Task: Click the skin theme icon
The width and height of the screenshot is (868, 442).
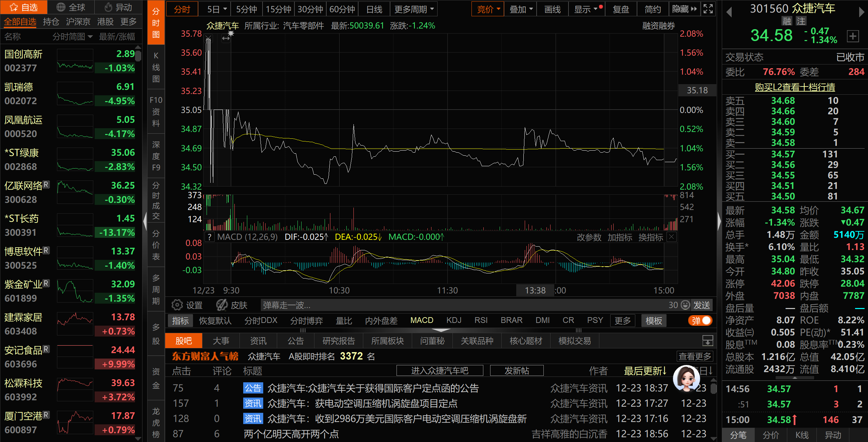Action: click(x=222, y=305)
